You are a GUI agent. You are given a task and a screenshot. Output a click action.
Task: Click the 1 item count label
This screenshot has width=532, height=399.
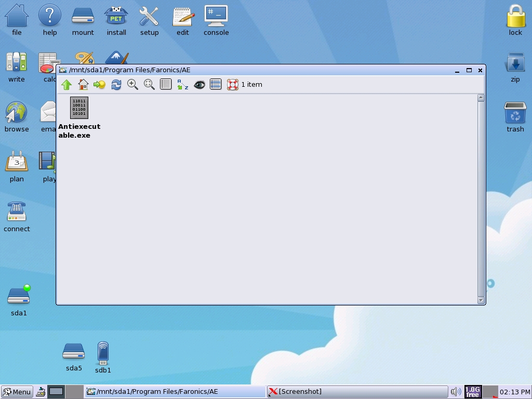pos(252,85)
